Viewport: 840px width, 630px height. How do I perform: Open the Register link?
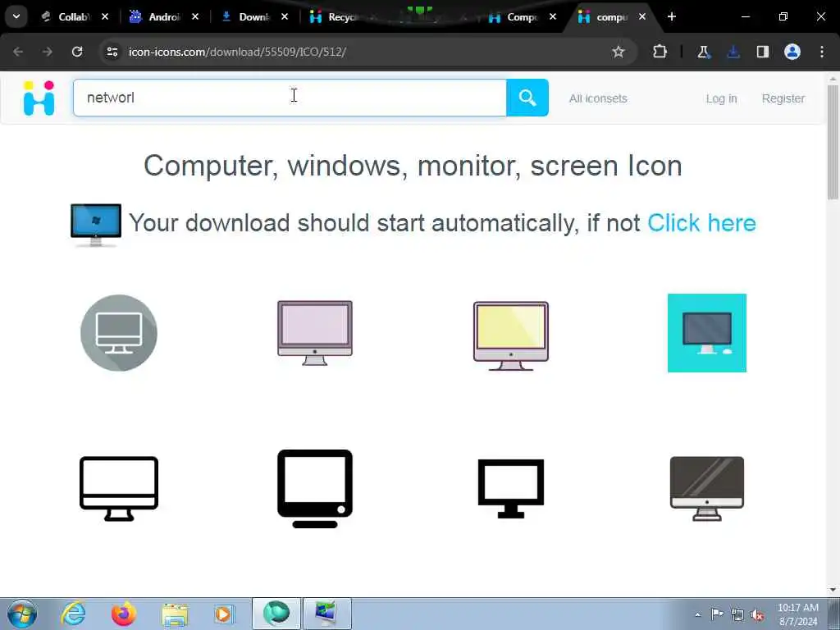coord(783,98)
